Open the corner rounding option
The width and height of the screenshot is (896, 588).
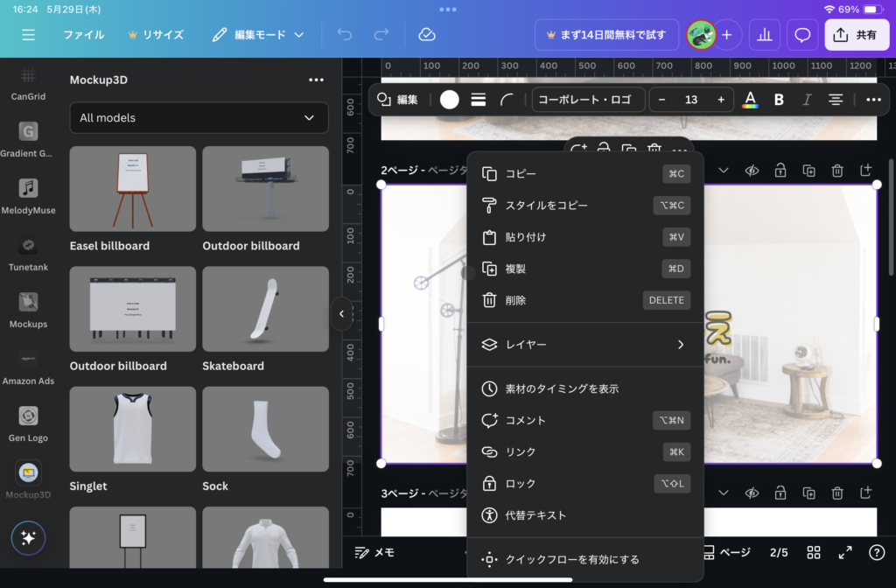[507, 100]
